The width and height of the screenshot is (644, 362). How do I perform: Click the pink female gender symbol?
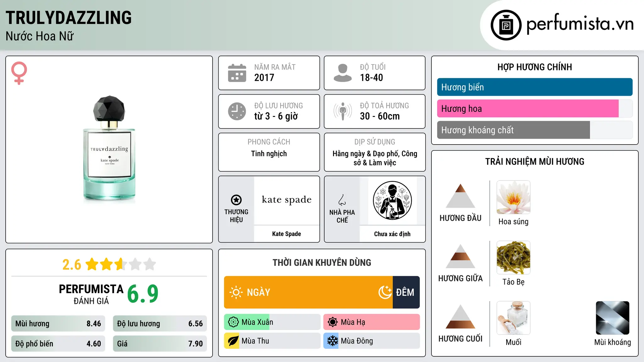click(19, 73)
